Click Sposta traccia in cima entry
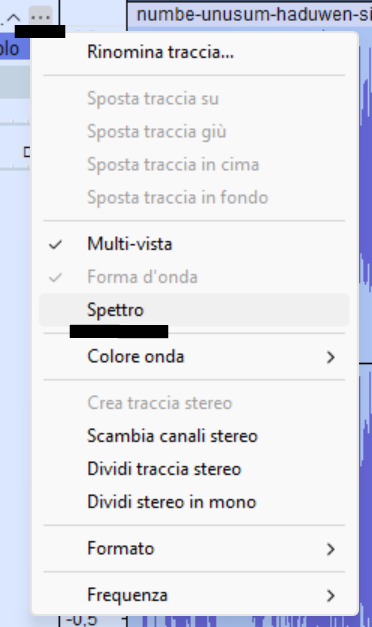 pyautogui.click(x=194, y=164)
